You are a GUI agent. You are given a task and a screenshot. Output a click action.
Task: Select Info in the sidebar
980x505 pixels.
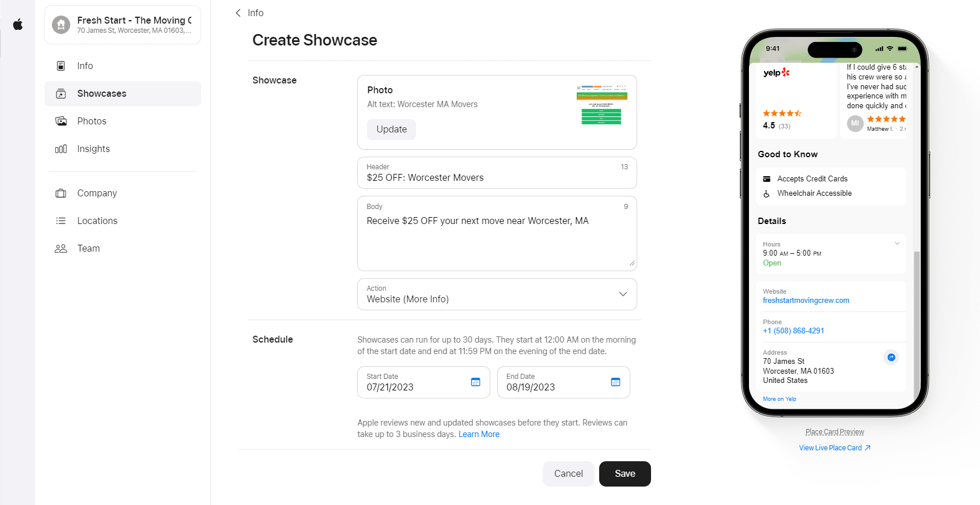click(85, 66)
